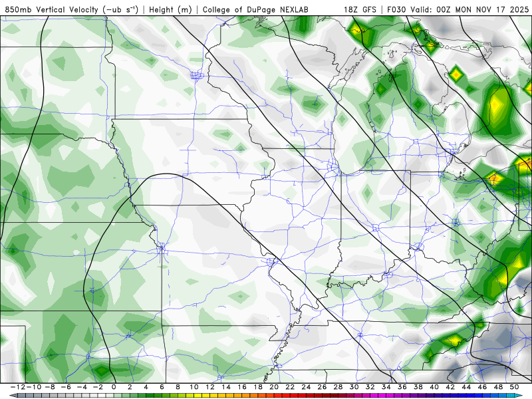
Task: Select the 'Height (m)' label in header
Action: 170,9
